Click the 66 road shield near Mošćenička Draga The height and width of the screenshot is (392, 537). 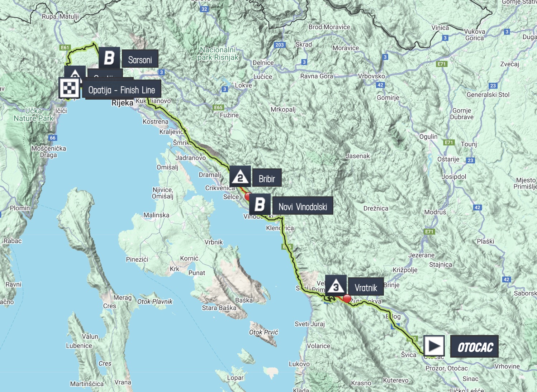(x=53, y=138)
